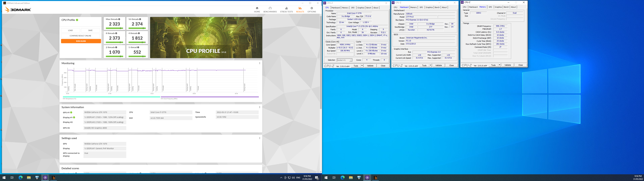Switch to 3DMark on the left taskbar
Image resolution: width=644 pixels, height=181 pixels.
53,178
